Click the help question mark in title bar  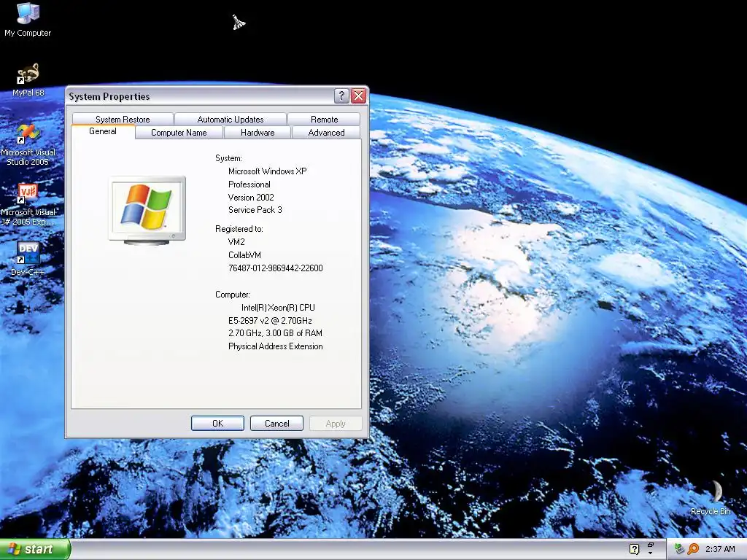click(341, 96)
